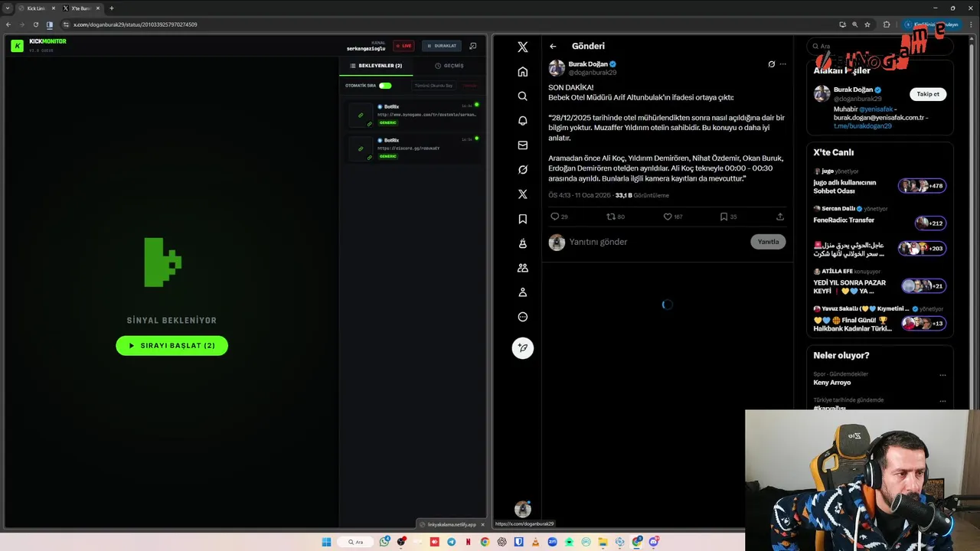Screen dimensions: 980x551
Task: Click Grok explain icon on post
Action: (771, 64)
